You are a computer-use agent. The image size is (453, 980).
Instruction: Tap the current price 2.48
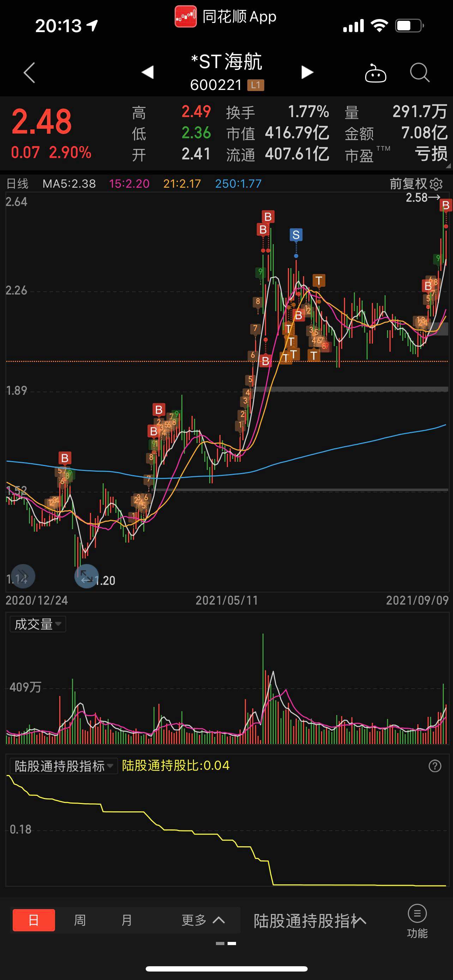pyautogui.click(x=42, y=122)
